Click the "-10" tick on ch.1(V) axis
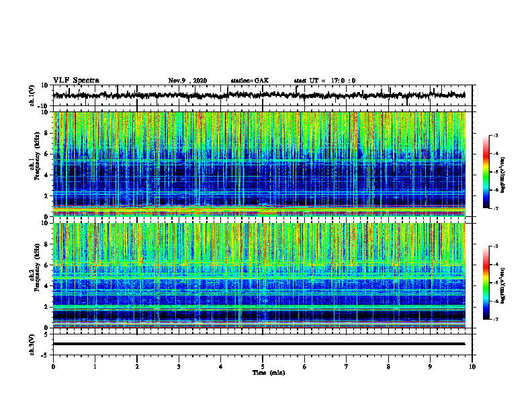Viewport: 532px width, 411px height. point(44,106)
